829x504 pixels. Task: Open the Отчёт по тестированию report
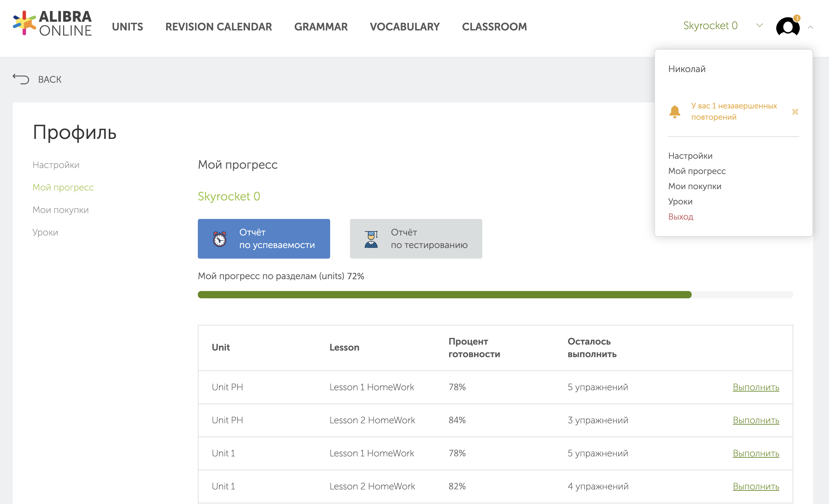(416, 238)
